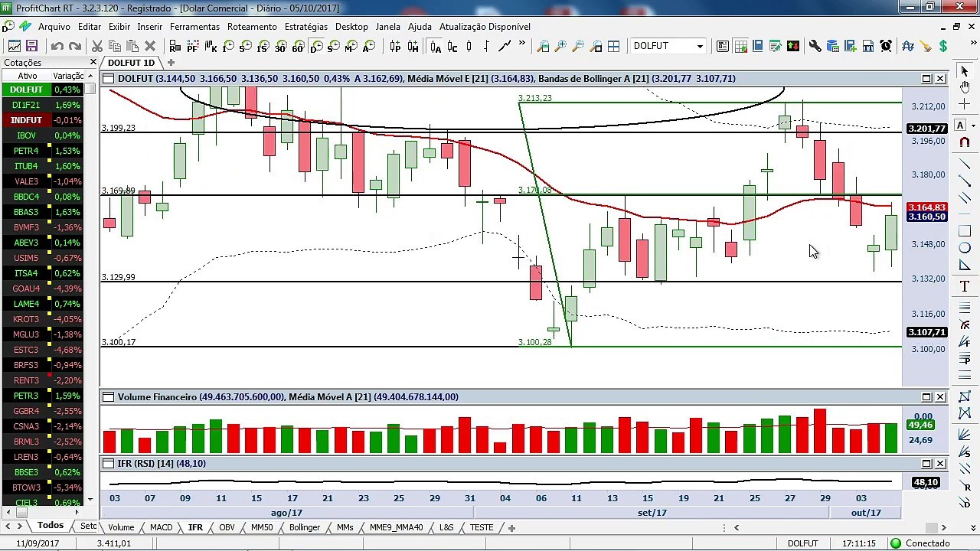The height and width of the screenshot is (551, 980).
Task: Click the Conectado connection status indicator
Action: (921, 543)
